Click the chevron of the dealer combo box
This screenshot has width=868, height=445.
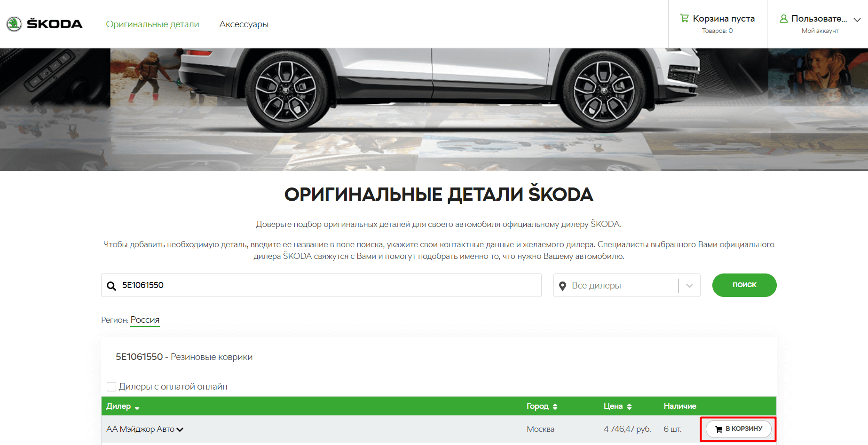click(x=689, y=286)
